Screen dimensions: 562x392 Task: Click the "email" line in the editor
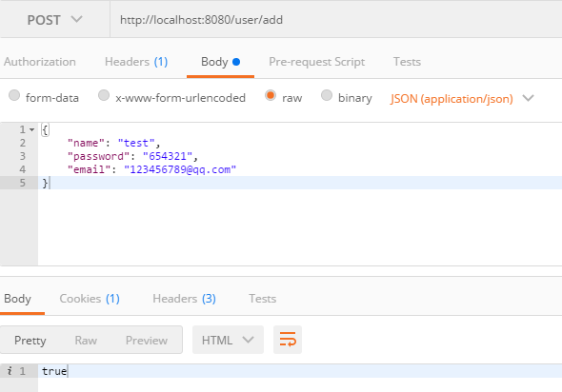[151, 169]
